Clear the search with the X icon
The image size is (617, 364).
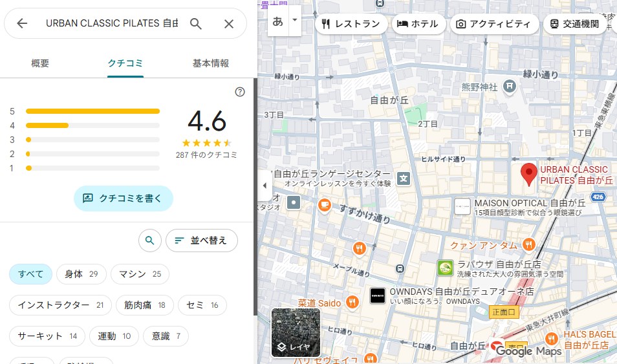pyautogui.click(x=229, y=24)
